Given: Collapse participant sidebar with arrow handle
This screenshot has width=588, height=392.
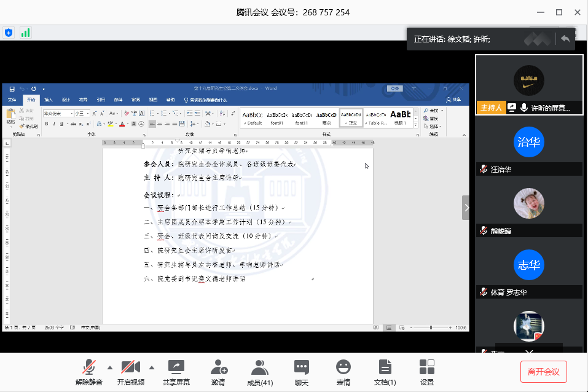Looking at the screenshot, I should click(466, 208).
